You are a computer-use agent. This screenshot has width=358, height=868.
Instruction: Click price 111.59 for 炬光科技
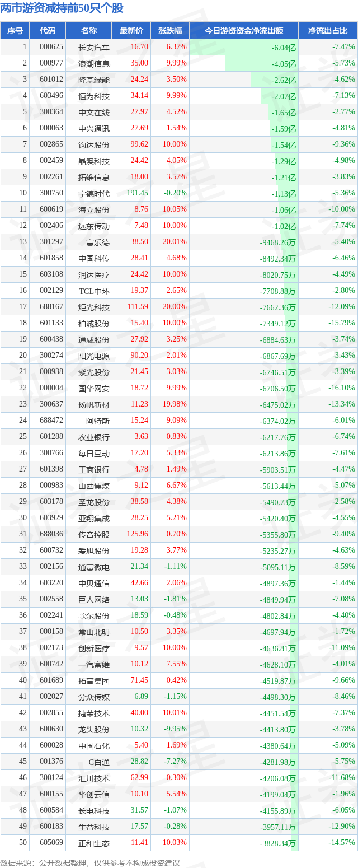138,307
